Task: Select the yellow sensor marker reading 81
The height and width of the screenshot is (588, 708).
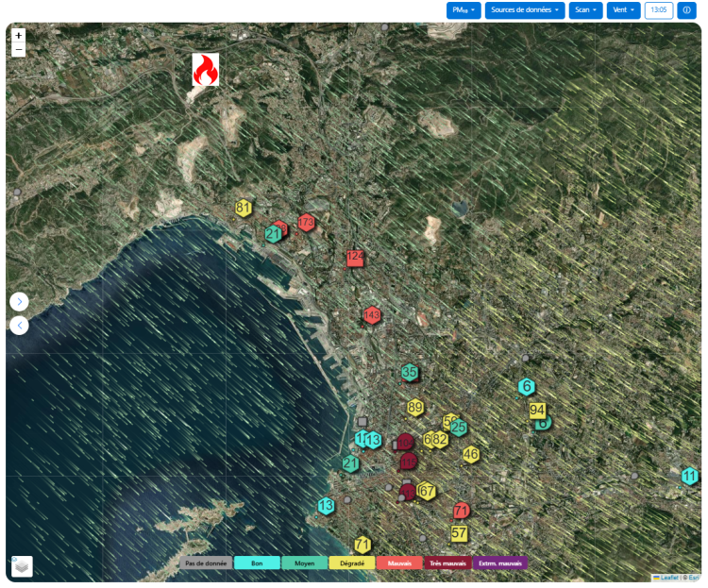Action: tap(243, 208)
